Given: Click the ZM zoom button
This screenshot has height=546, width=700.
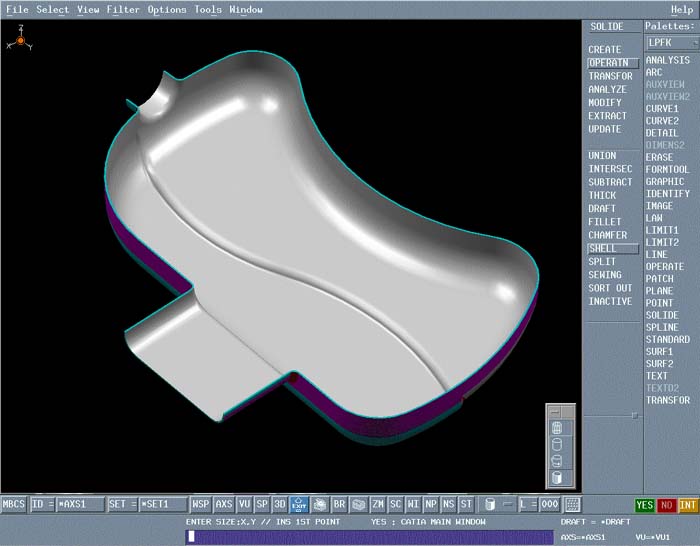Looking at the screenshot, I should pyautogui.click(x=377, y=505).
